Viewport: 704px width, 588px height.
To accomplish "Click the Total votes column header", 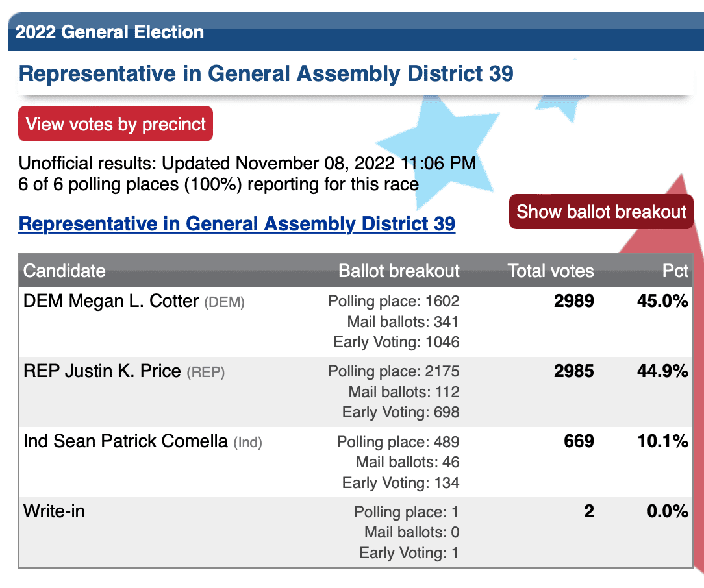I will (551, 271).
